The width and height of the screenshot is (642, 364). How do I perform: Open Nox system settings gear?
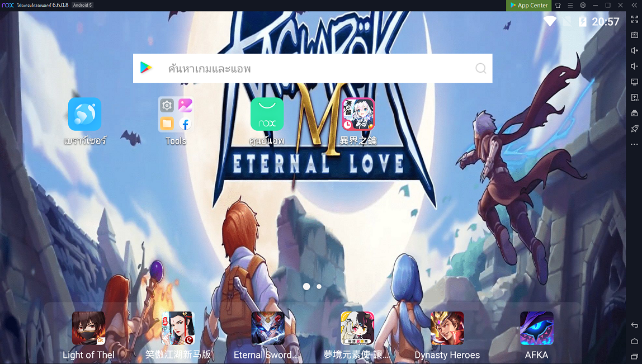tap(583, 5)
